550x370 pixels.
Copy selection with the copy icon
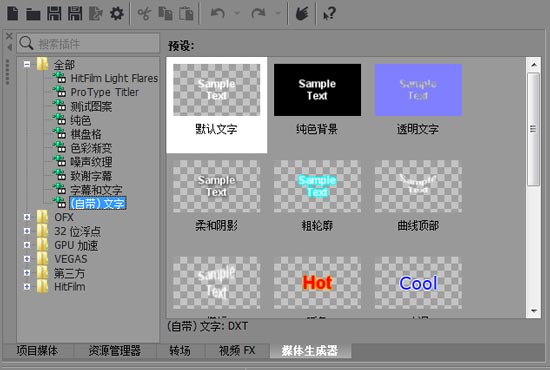[x=165, y=14]
